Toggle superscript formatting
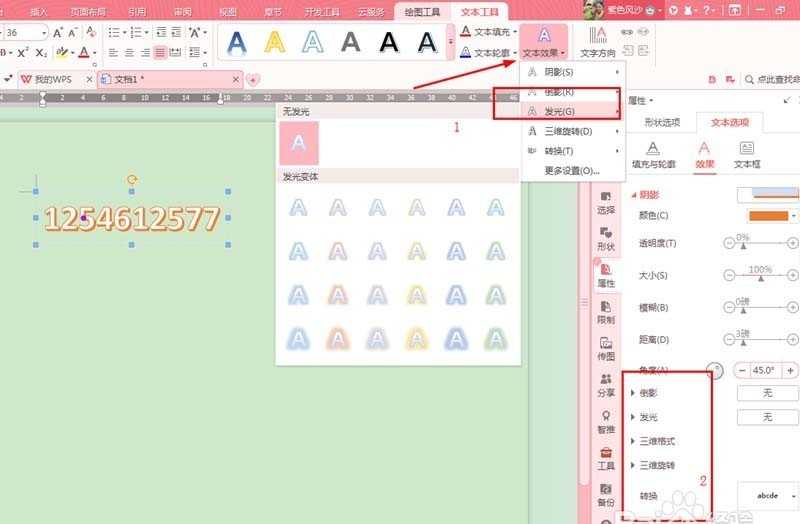The image size is (800, 524). click(x=22, y=52)
